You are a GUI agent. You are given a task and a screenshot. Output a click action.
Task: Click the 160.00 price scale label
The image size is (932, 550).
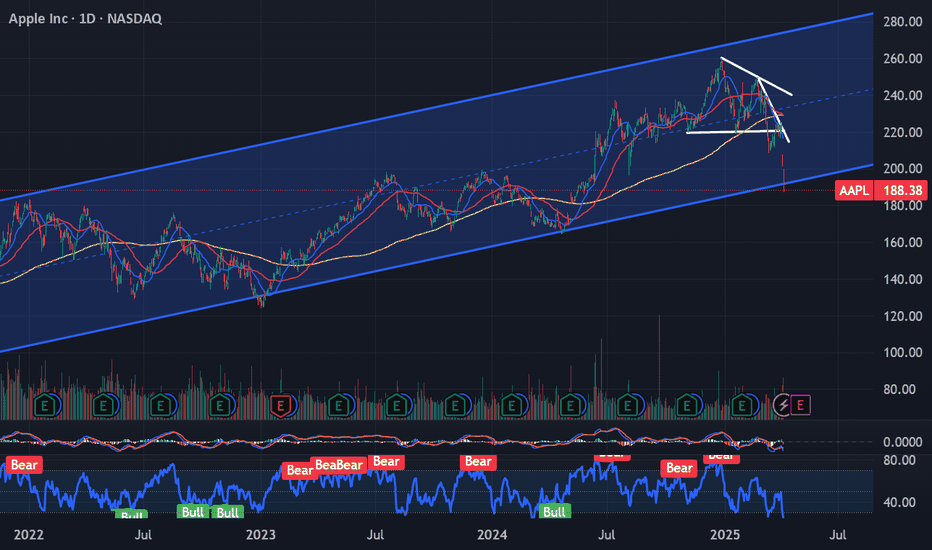click(902, 243)
